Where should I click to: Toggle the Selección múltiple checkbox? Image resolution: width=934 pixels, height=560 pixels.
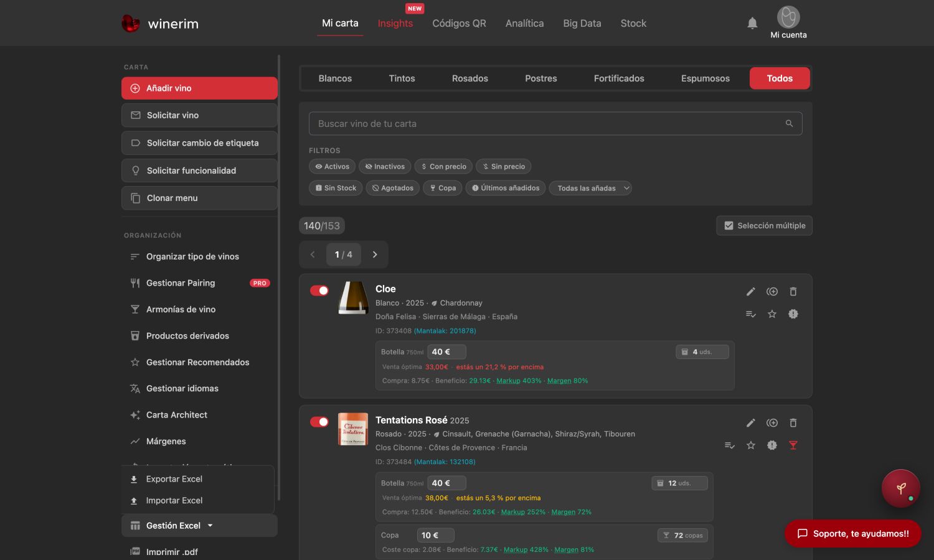click(729, 226)
